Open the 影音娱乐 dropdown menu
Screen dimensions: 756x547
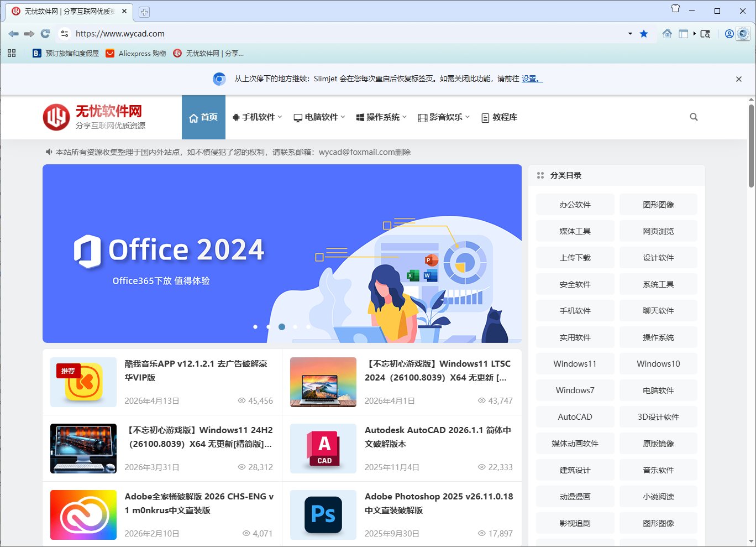coord(443,117)
